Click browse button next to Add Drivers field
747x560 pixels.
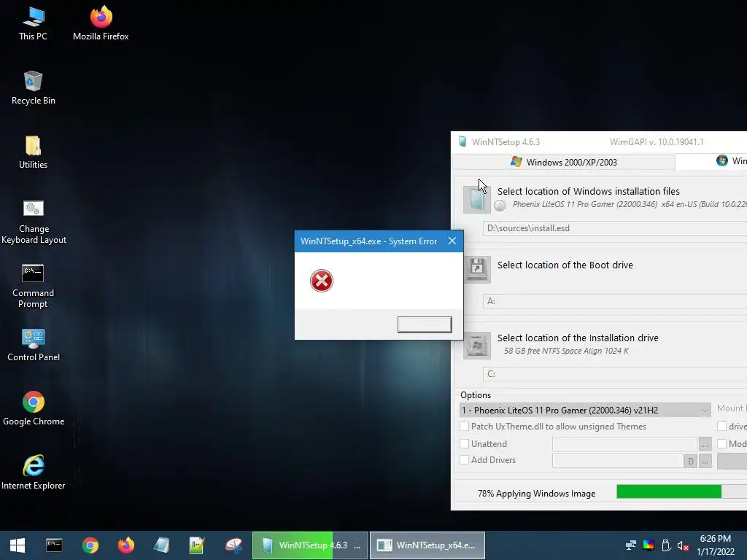pos(705,461)
